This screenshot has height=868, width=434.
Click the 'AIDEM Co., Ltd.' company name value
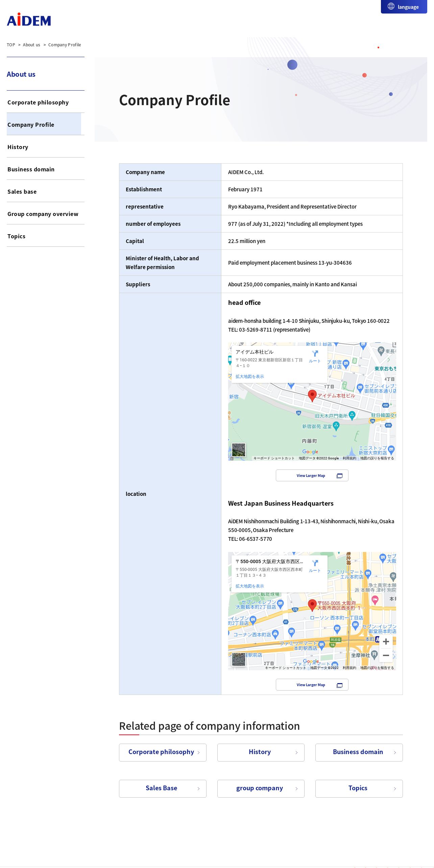click(246, 172)
